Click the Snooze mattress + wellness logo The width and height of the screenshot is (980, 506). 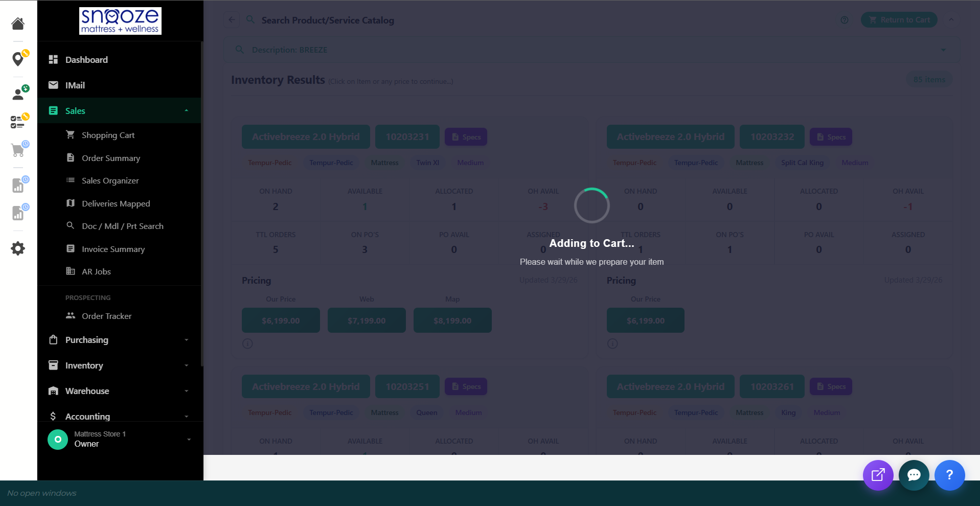click(x=120, y=21)
